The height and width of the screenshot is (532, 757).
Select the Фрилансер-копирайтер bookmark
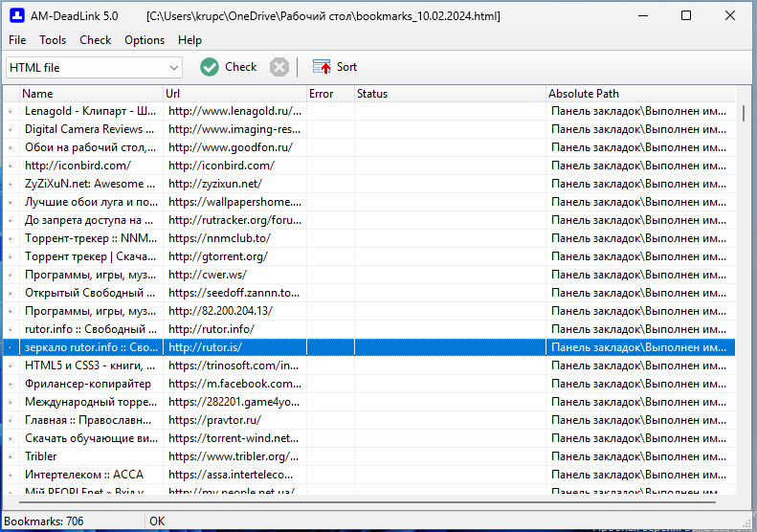click(x=368, y=384)
